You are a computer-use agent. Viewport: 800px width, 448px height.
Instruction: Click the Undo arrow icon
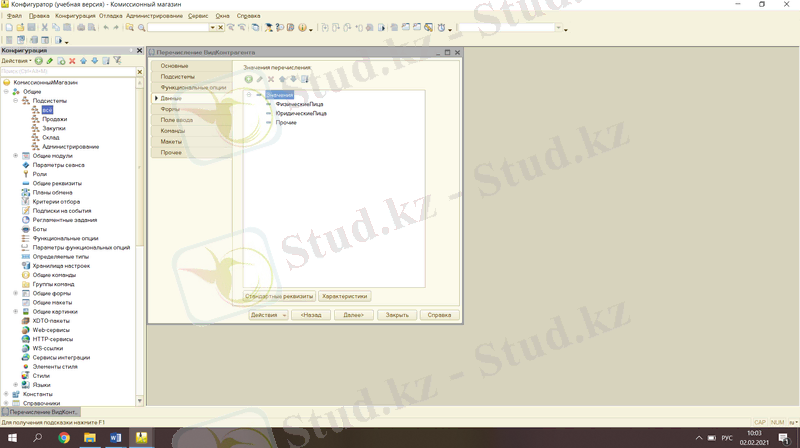click(x=106, y=28)
